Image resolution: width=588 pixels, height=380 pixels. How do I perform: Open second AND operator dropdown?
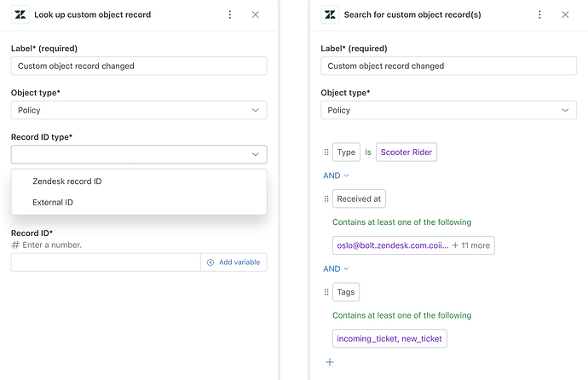[336, 268]
